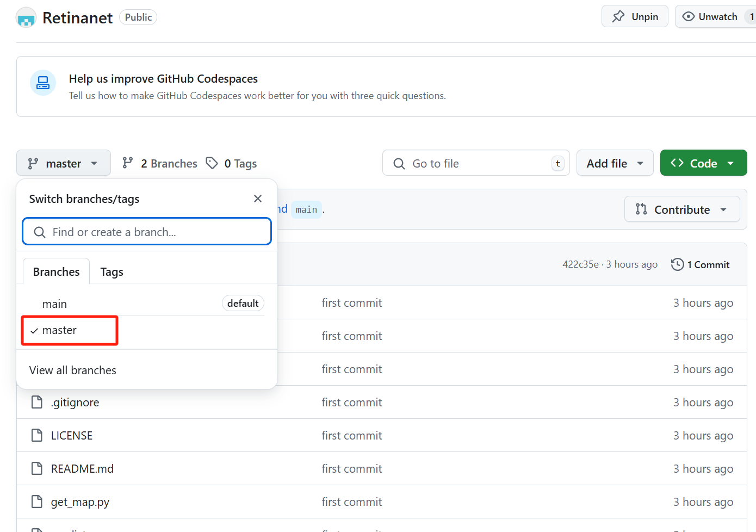Click the Go to file search field
756x532 pixels.
click(476, 163)
